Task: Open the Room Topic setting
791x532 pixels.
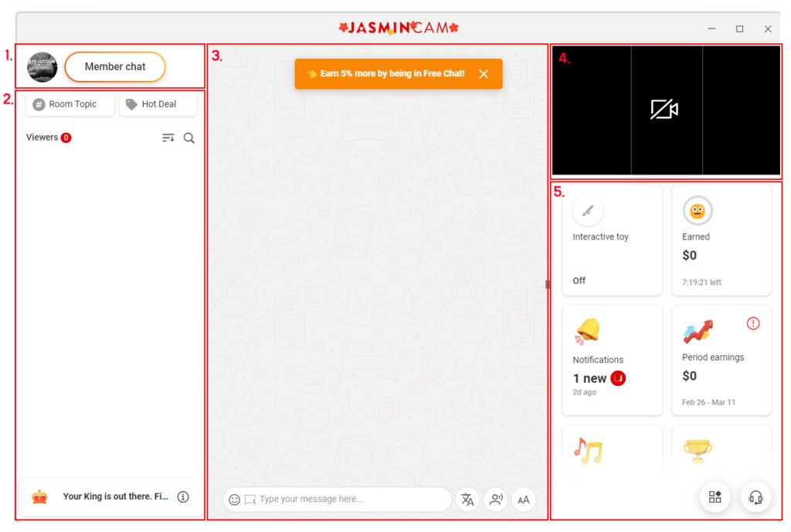Action: [x=70, y=104]
